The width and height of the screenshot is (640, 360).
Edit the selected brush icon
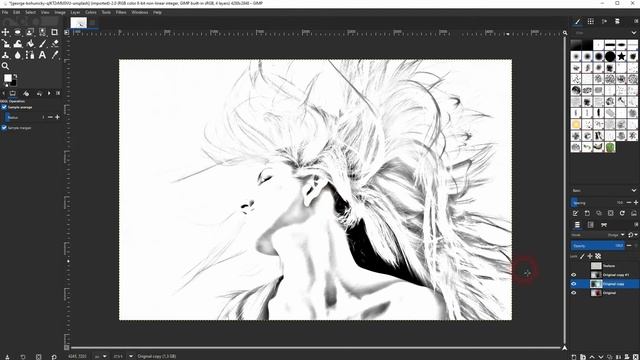tap(576, 213)
